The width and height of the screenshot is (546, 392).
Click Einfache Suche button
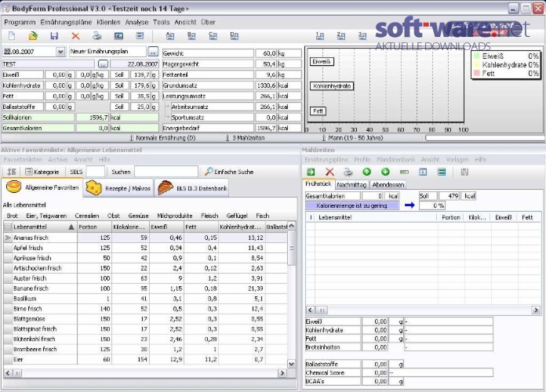[x=229, y=172]
